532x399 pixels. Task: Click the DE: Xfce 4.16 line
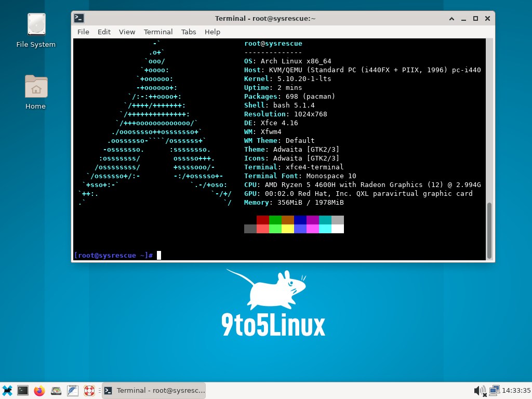coord(271,123)
